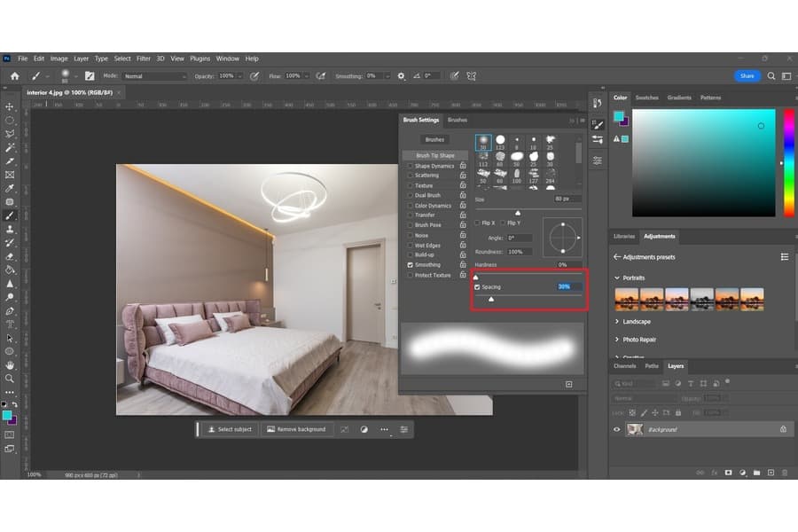Enable the Shape Dynamics checkbox
The width and height of the screenshot is (798, 532).
coord(411,166)
